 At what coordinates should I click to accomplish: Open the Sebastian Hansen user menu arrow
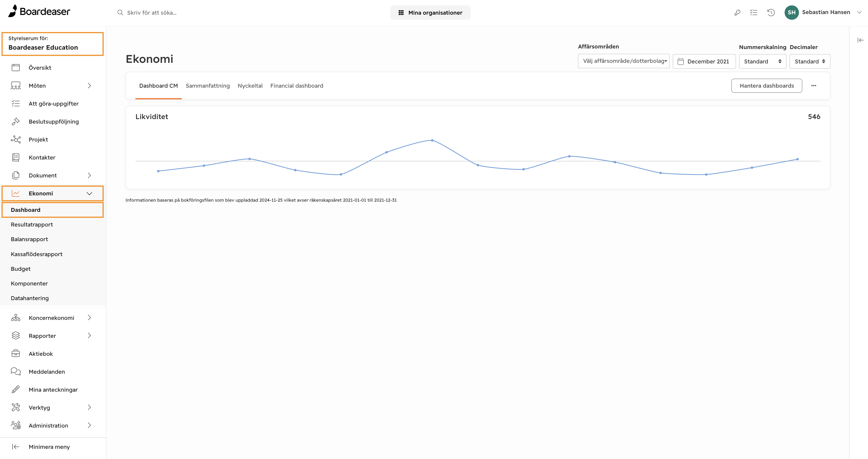860,13
